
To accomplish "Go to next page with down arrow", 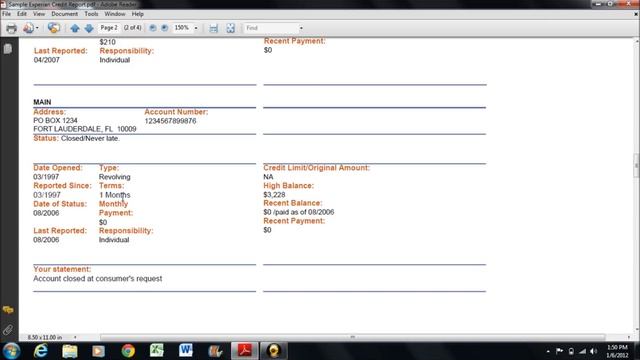I will pos(89,28).
